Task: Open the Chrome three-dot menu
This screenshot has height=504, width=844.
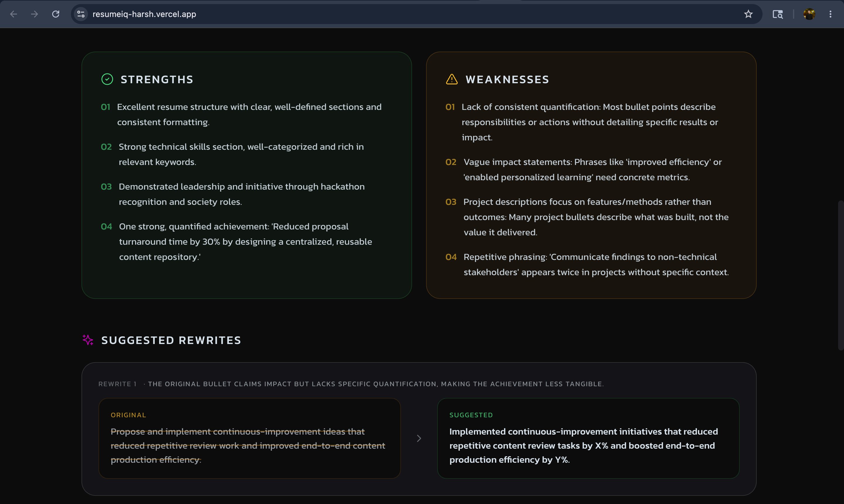Action: 831,14
